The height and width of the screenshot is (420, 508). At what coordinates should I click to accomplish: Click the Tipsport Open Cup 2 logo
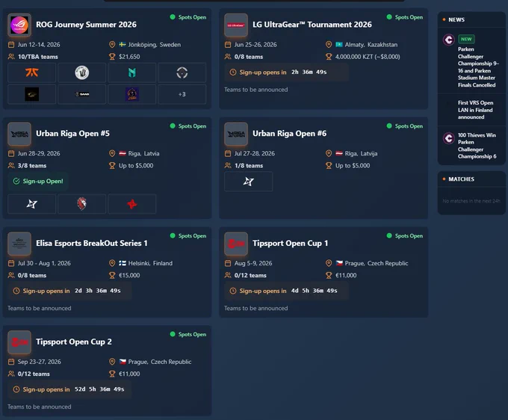(x=19, y=342)
